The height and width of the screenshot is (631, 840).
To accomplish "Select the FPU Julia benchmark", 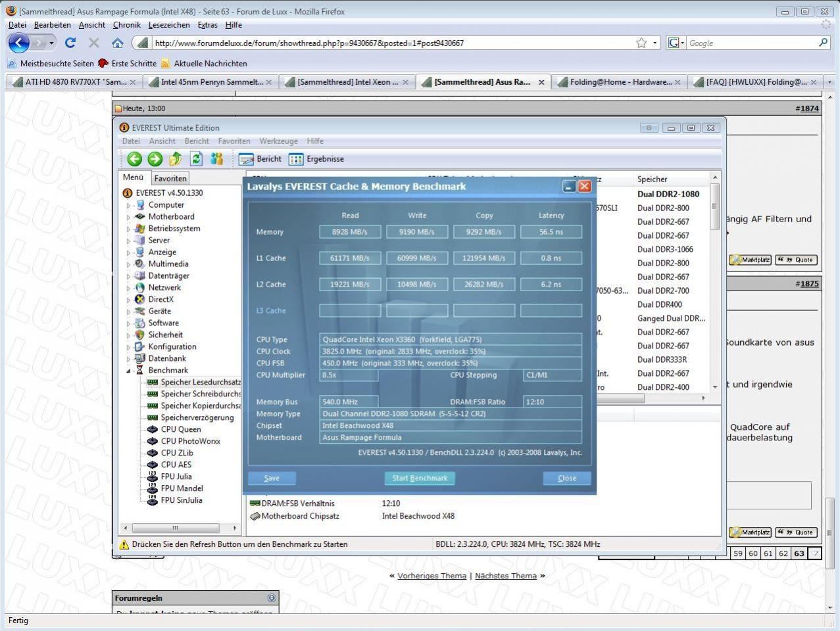I will tap(176, 477).
